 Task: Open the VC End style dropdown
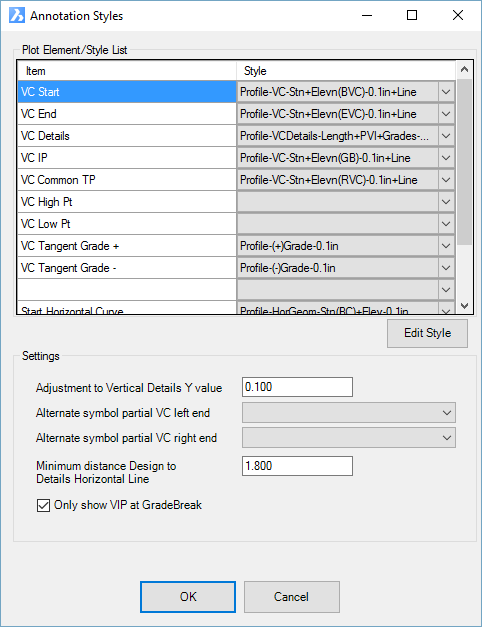[x=446, y=114]
